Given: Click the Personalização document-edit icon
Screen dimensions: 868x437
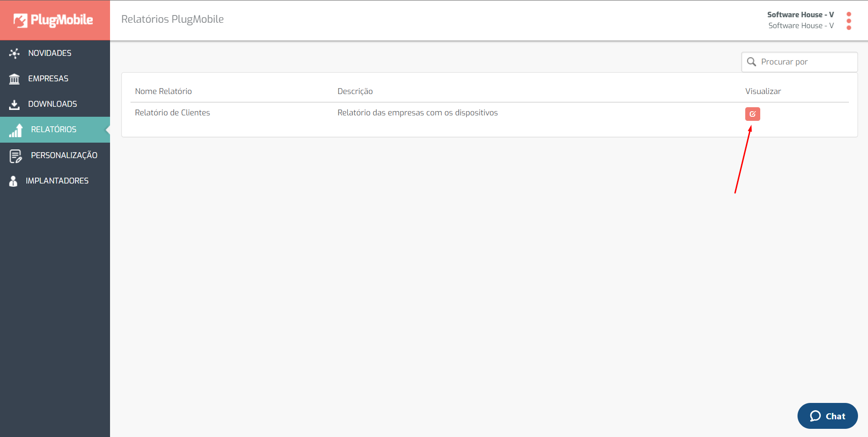Looking at the screenshot, I should 15,156.
